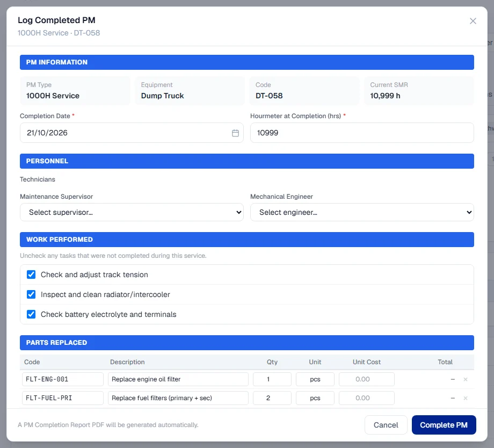Click the Unit Cost column header

(x=367, y=362)
